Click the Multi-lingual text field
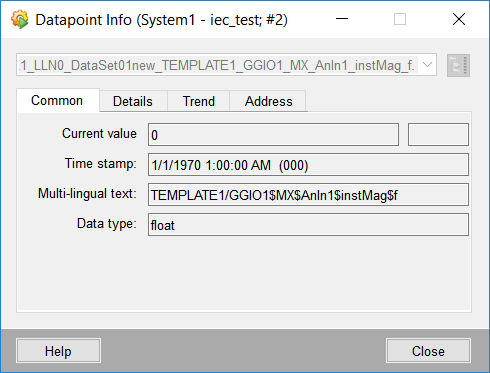490x373 pixels. (x=308, y=194)
